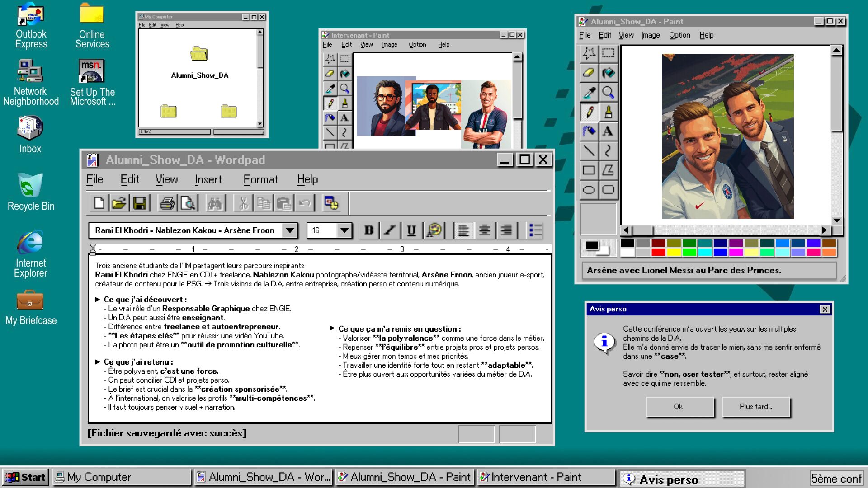This screenshot has height=488, width=868.
Task: Click the Open folder icon in Wordpad toolbar
Action: click(x=119, y=203)
